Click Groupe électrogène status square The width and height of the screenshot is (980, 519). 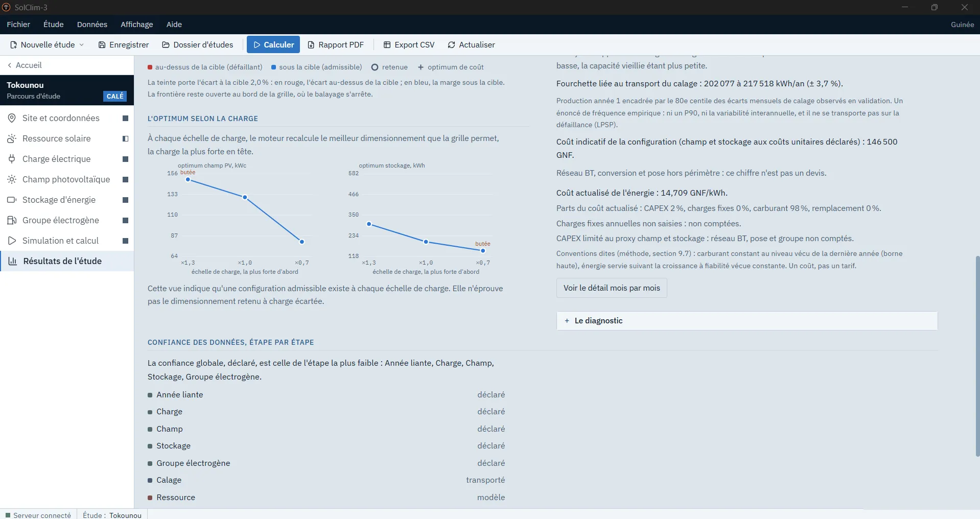[x=125, y=220]
